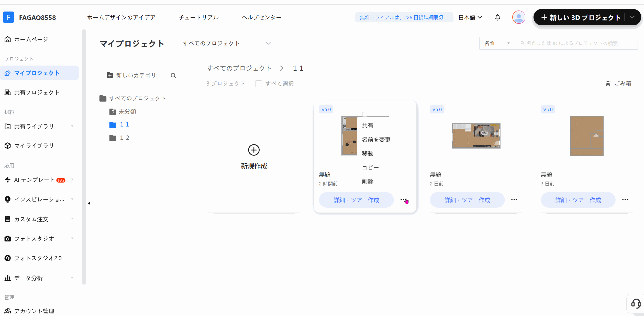644x316 pixels.
Task: Collapse the sidebar with the black arrow
Action: tap(89, 203)
